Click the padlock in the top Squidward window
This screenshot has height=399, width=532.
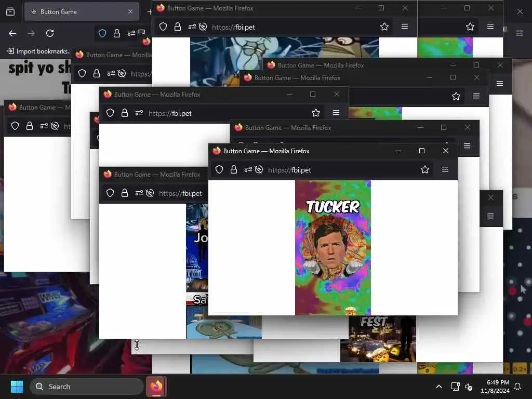pyautogui.click(x=178, y=27)
